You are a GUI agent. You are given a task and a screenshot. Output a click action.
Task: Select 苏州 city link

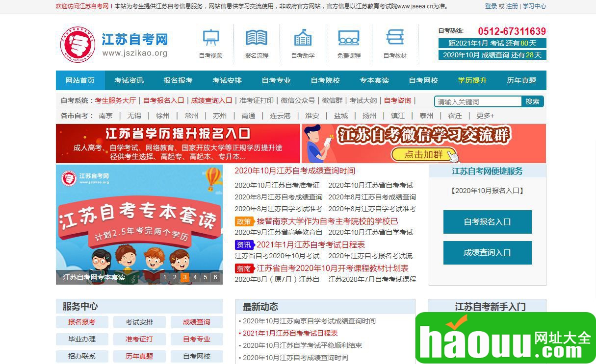pos(220,116)
